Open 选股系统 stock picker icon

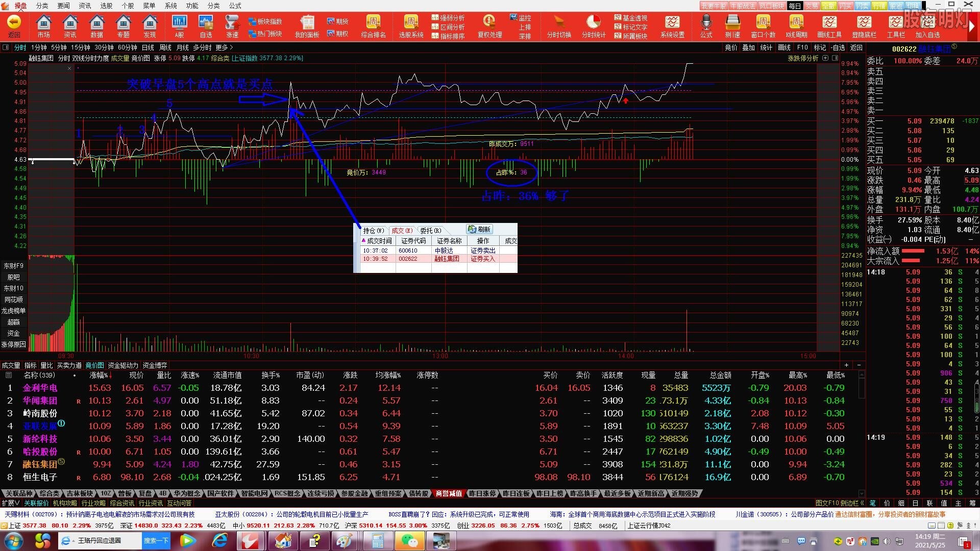pyautogui.click(x=411, y=26)
